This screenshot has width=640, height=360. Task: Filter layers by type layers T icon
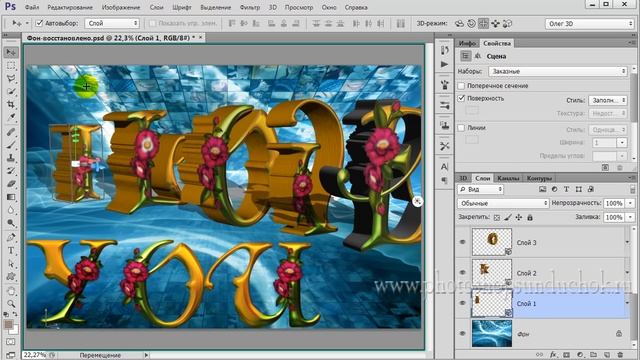[x=567, y=189]
